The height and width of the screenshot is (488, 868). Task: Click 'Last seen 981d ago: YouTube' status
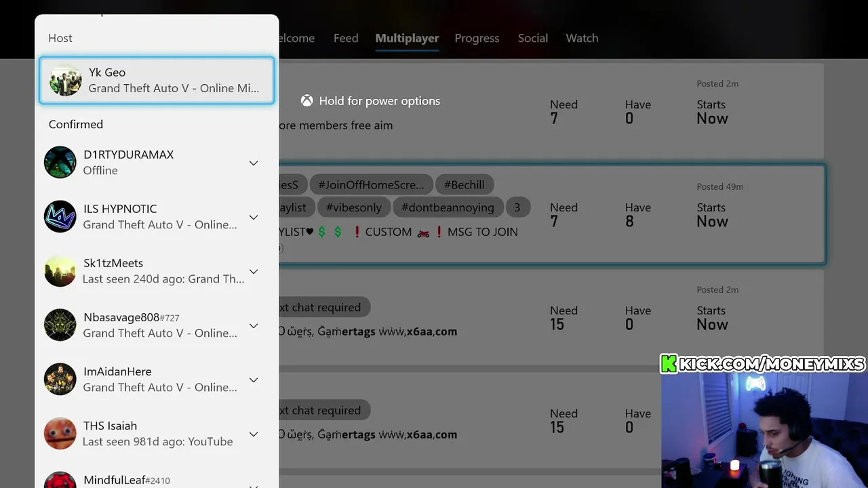[157, 441]
